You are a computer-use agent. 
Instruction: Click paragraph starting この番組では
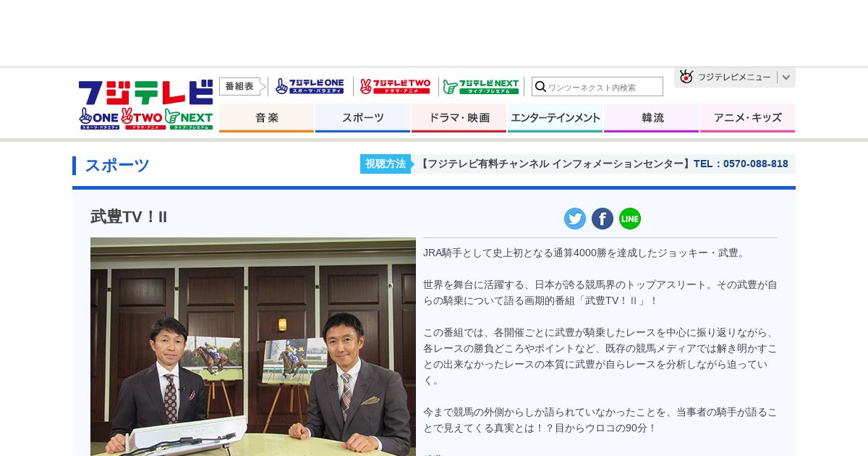pos(600,356)
